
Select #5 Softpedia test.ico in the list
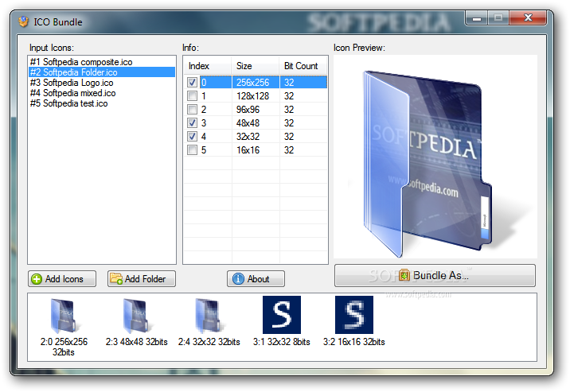point(101,103)
